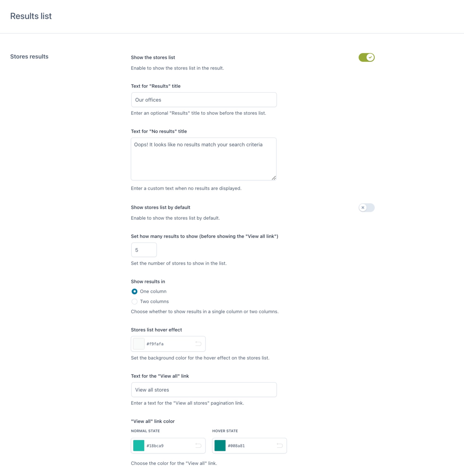Reset the stores list hover effect color
Screen dimensions: 464x476
(198, 344)
